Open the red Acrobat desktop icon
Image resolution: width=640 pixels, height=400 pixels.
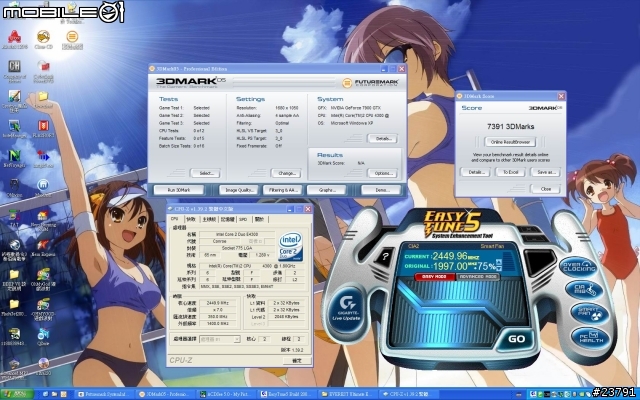[x=14, y=40]
